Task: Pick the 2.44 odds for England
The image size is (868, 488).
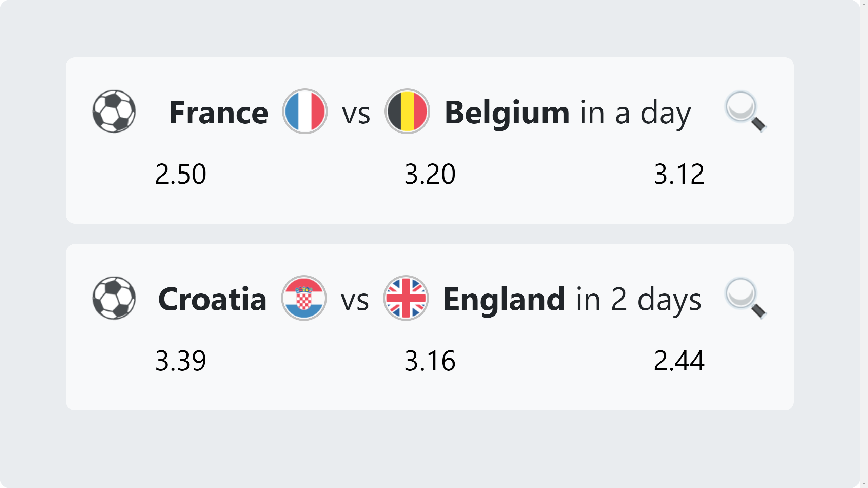Action: coord(679,361)
